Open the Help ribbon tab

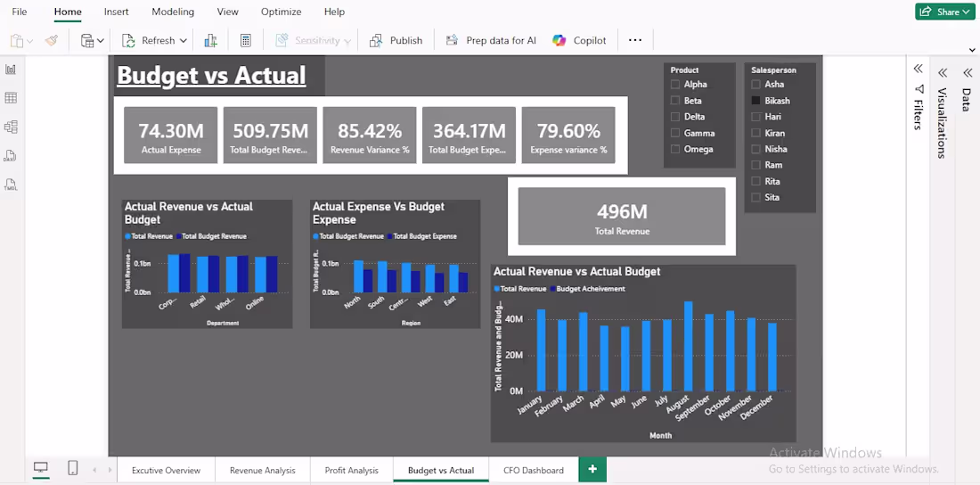[x=334, y=12]
